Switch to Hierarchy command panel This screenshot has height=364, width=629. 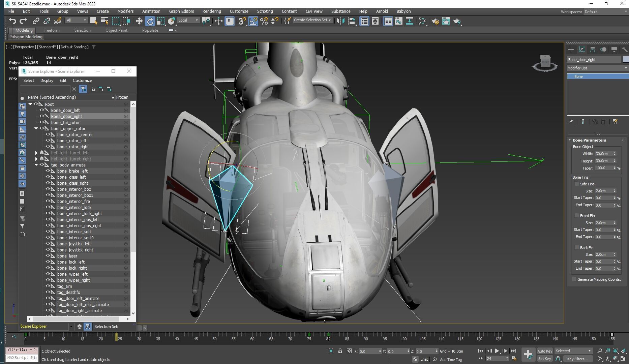point(593,50)
